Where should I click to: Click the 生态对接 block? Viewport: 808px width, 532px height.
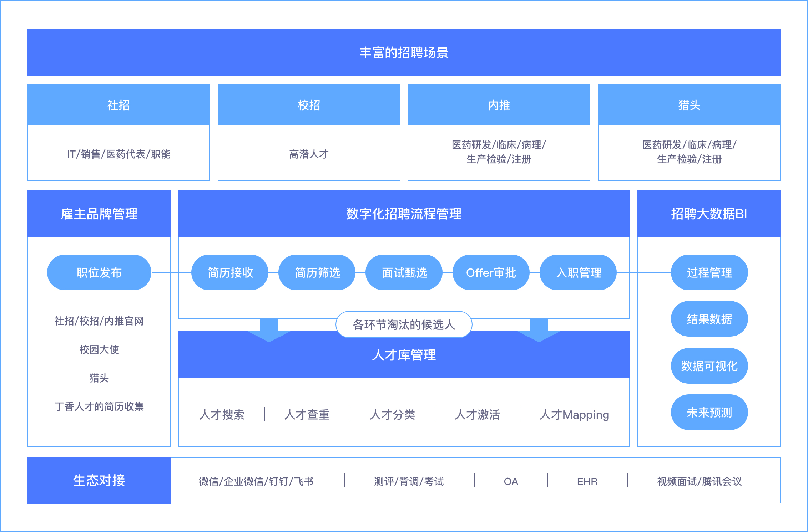pyautogui.click(x=99, y=480)
